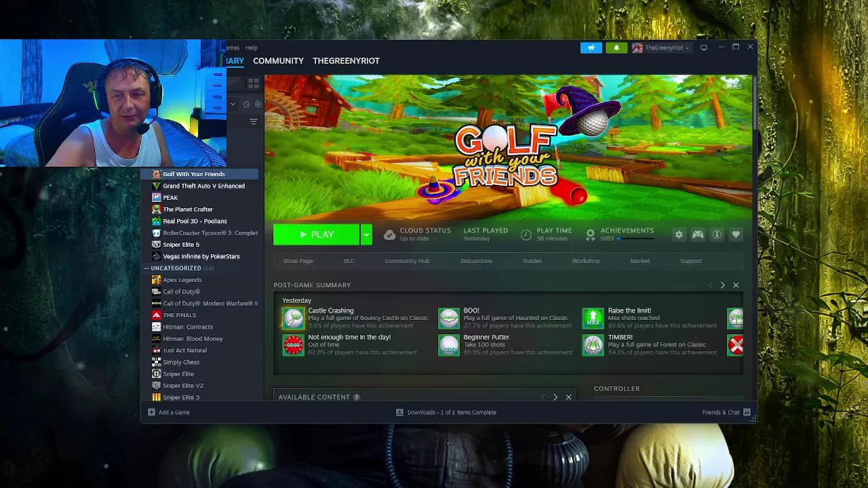
Task: Click the play time clock icon
Action: pyautogui.click(x=526, y=235)
